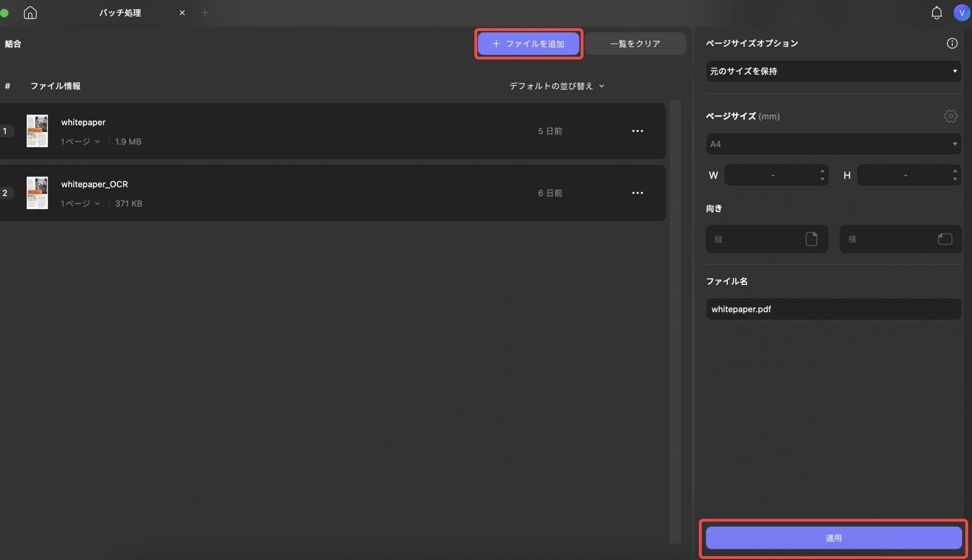Click the ファイルを追加 button
This screenshot has width=972, height=560.
click(x=529, y=44)
